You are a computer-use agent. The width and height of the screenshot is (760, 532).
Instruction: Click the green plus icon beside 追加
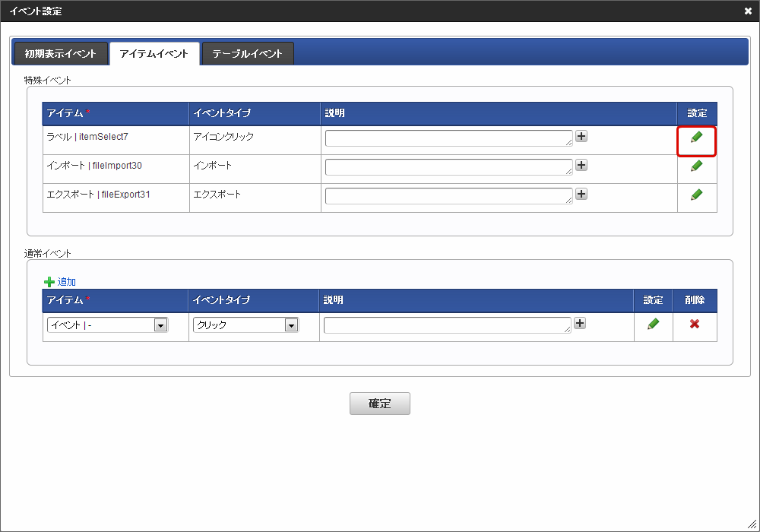point(49,281)
